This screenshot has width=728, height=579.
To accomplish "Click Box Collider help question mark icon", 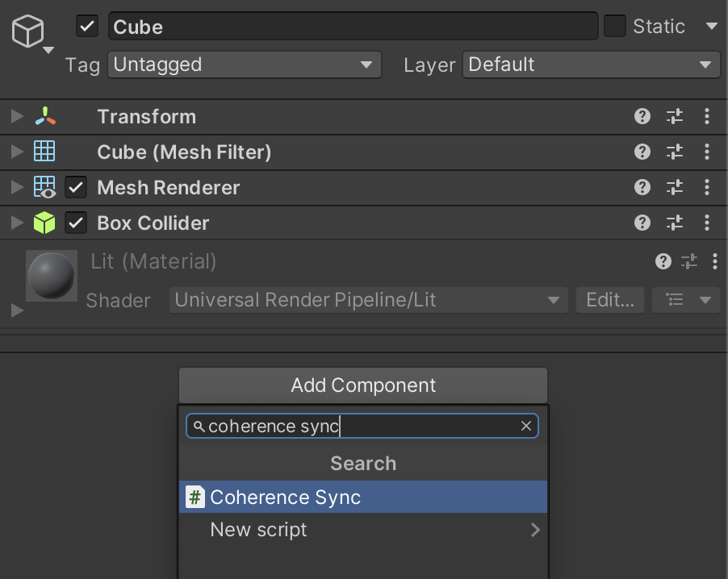I will 642,223.
